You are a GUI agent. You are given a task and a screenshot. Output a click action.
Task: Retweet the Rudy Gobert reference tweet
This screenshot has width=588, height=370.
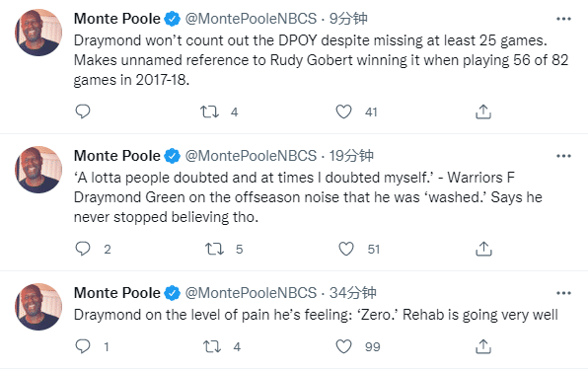click(x=209, y=111)
